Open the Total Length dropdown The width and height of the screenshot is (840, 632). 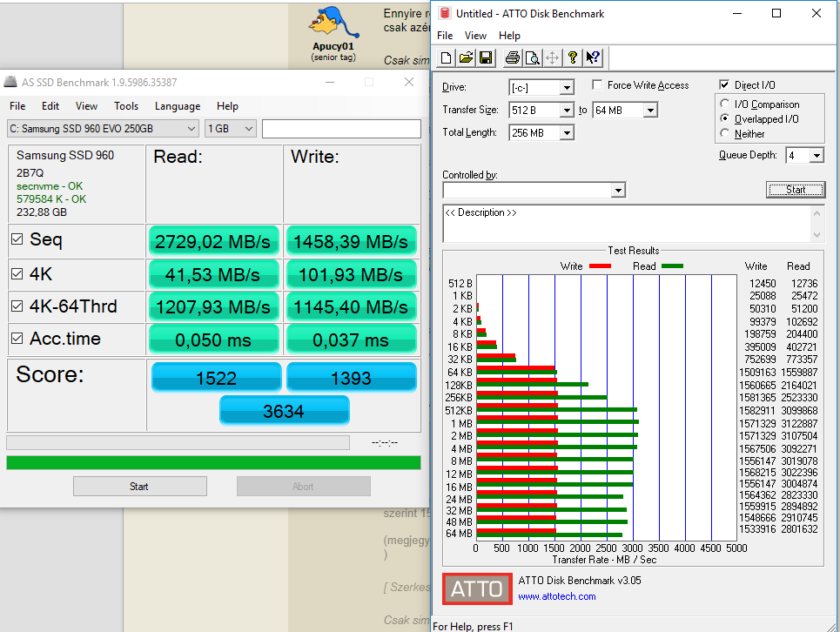point(567,133)
